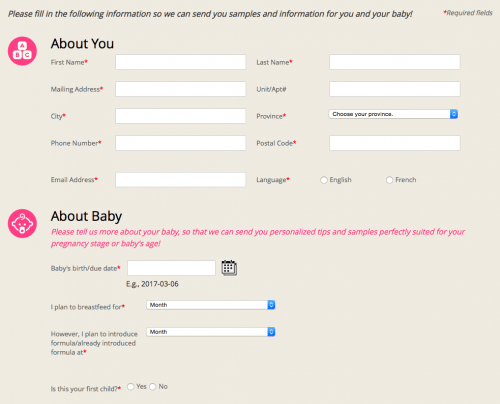Click the Postal Code field

point(395,143)
